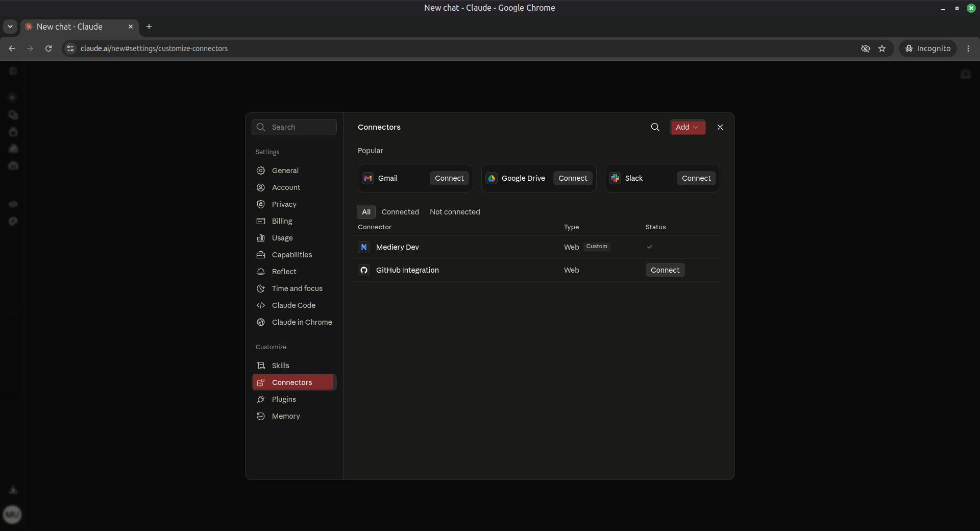This screenshot has height=531, width=980.
Task: Open Reflect settings
Action: 294,272
